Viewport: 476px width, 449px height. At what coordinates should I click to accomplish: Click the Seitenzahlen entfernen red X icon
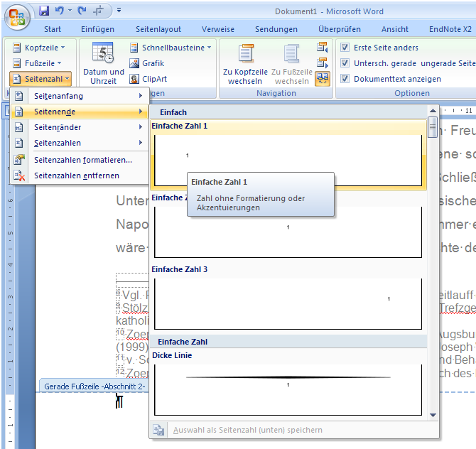19,175
